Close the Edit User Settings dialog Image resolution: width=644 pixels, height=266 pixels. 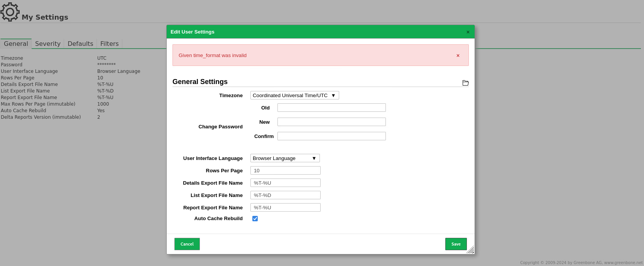[x=468, y=32]
